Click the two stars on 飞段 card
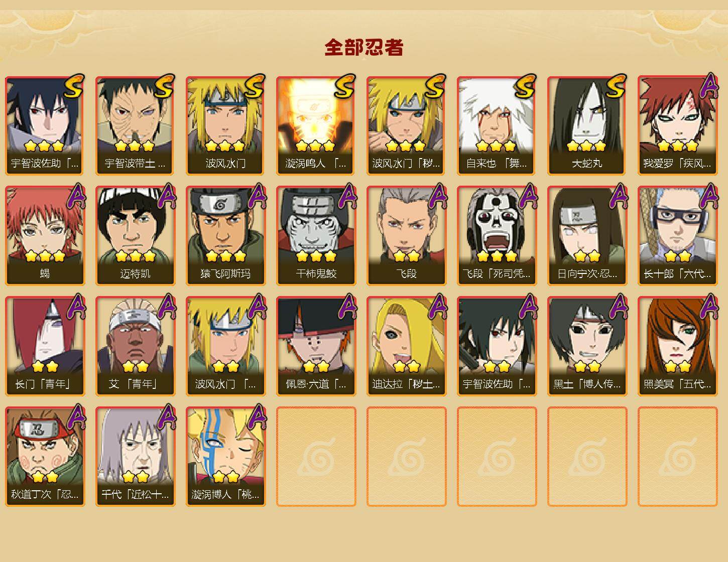 point(407,256)
